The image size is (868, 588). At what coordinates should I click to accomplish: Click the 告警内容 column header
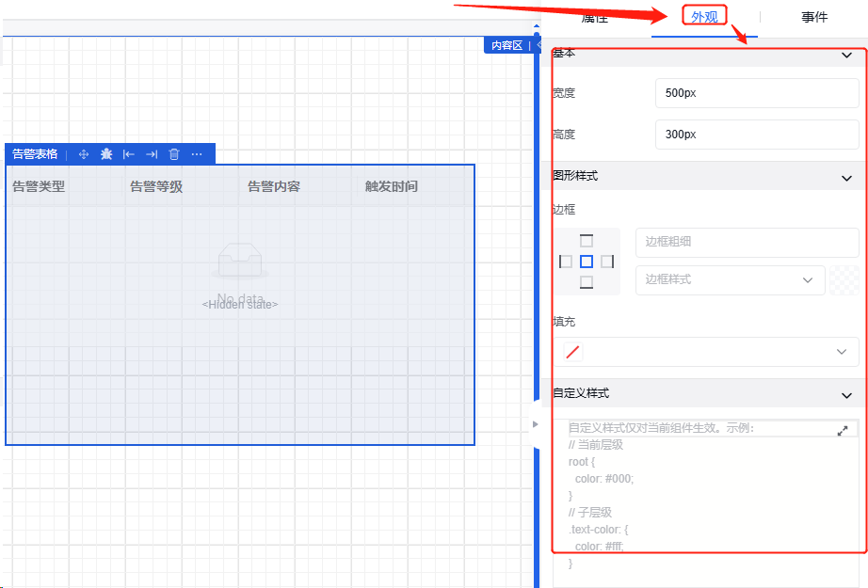(x=274, y=187)
